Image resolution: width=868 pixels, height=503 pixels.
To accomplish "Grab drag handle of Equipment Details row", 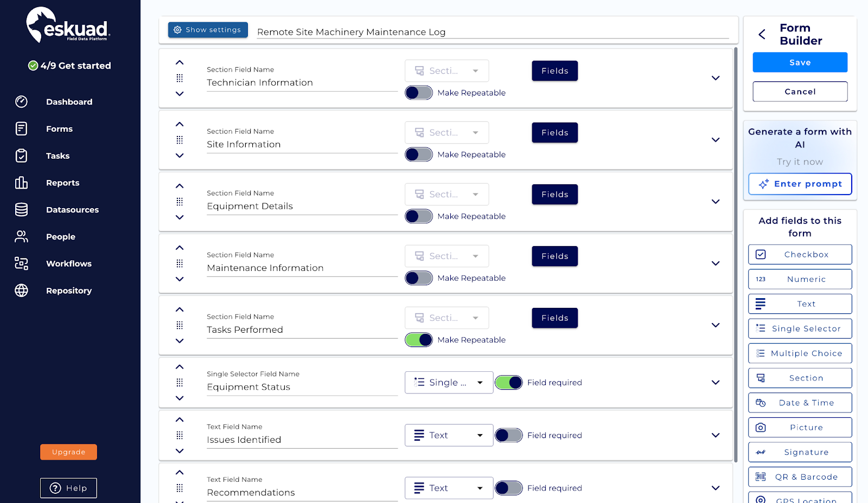I will [180, 202].
